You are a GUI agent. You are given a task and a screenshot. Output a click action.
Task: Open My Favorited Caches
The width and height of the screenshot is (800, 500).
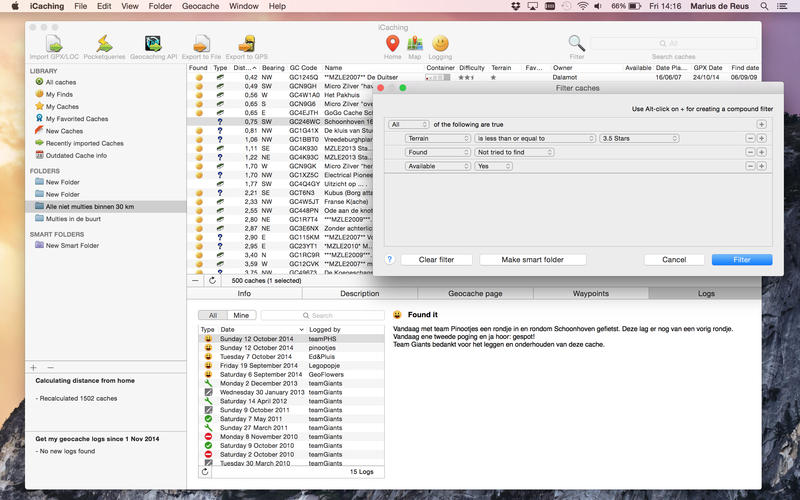coord(77,119)
